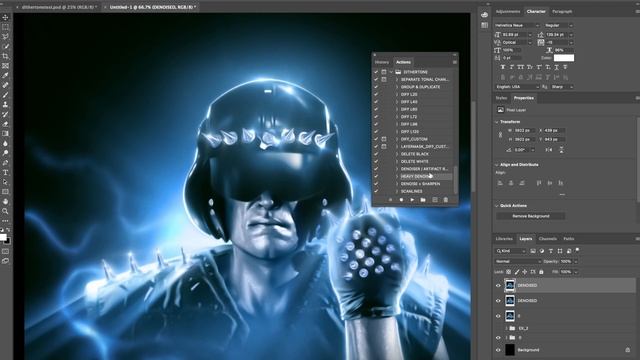Select the Eyedropper tool
The image size is (640, 360).
tap(5, 76)
